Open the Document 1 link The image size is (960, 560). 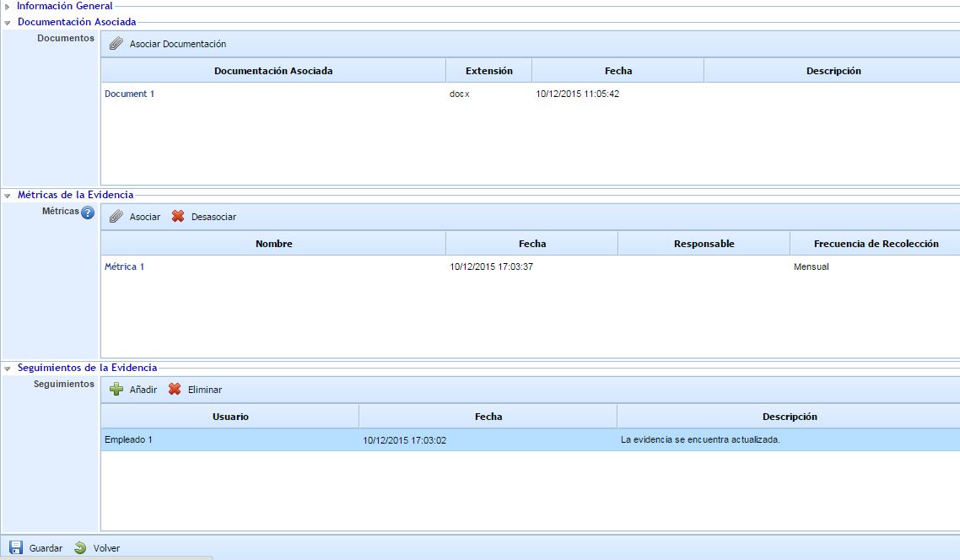click(129, 94)
